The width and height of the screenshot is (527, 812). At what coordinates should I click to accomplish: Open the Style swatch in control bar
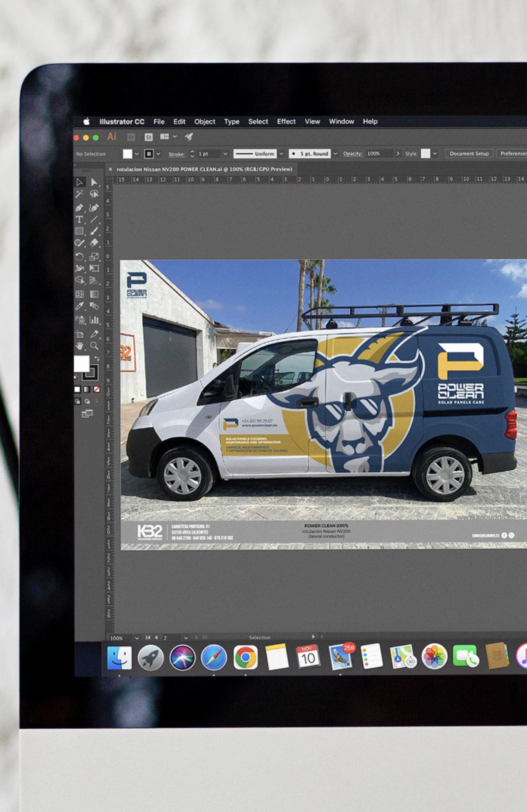click(426, 154)
